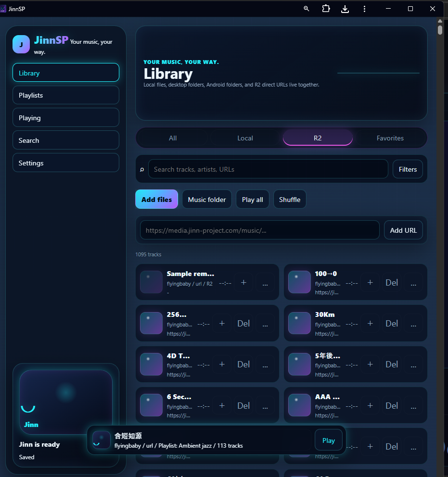
Task: Click the media URL input field
Action: [x=259, y=230]
